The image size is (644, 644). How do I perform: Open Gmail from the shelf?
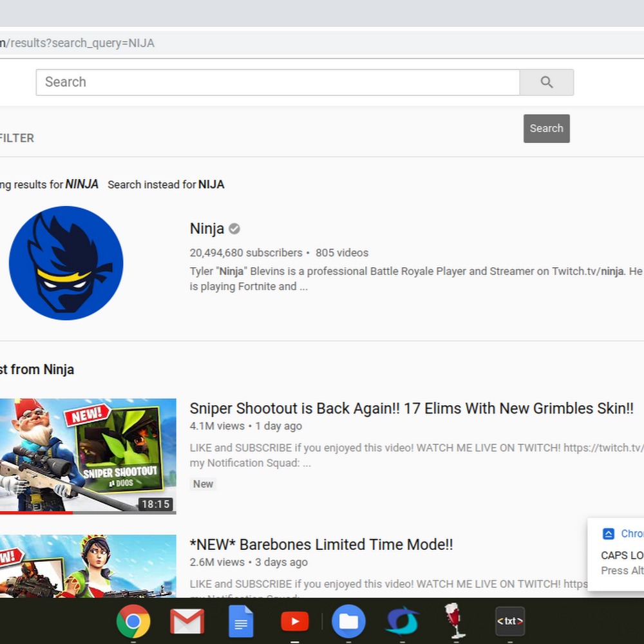pos(187,621)
